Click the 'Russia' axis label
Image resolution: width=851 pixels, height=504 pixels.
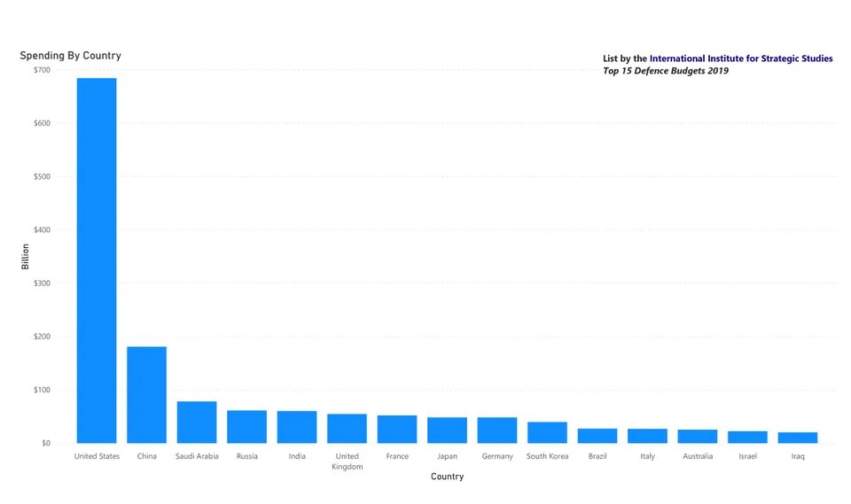[x=247, y=456]
